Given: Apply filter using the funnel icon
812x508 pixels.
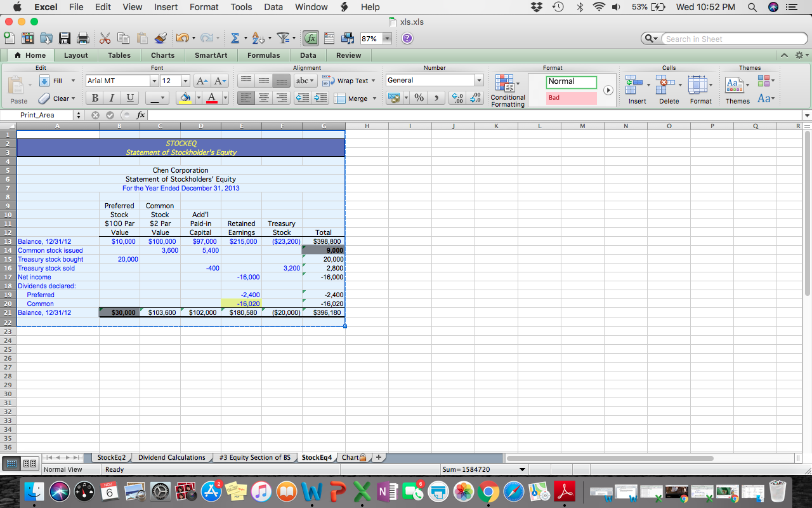Looking at the screenshot, I should 283,38.
